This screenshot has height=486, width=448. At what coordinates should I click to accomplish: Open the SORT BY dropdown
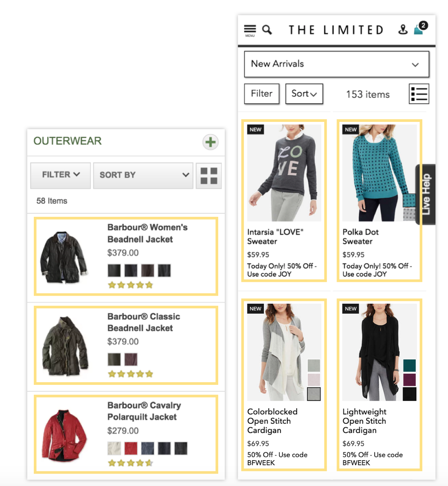pyautogui.click(x=143, y=175)
